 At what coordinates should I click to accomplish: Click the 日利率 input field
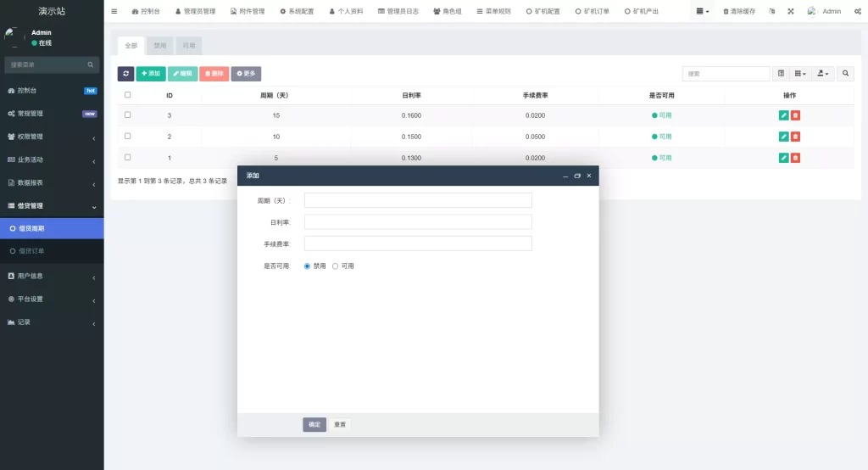[x=418, y=222]
